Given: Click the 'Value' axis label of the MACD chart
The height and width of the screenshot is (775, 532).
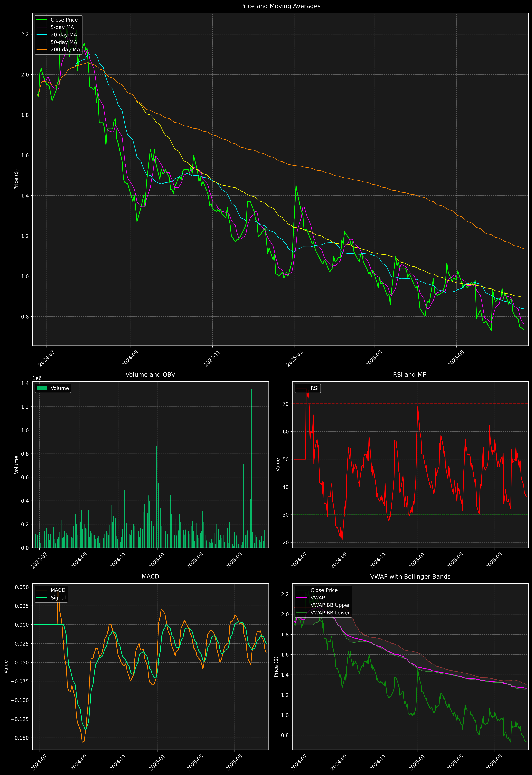Looking at the screenshot, I should click(x=6, y=667).
